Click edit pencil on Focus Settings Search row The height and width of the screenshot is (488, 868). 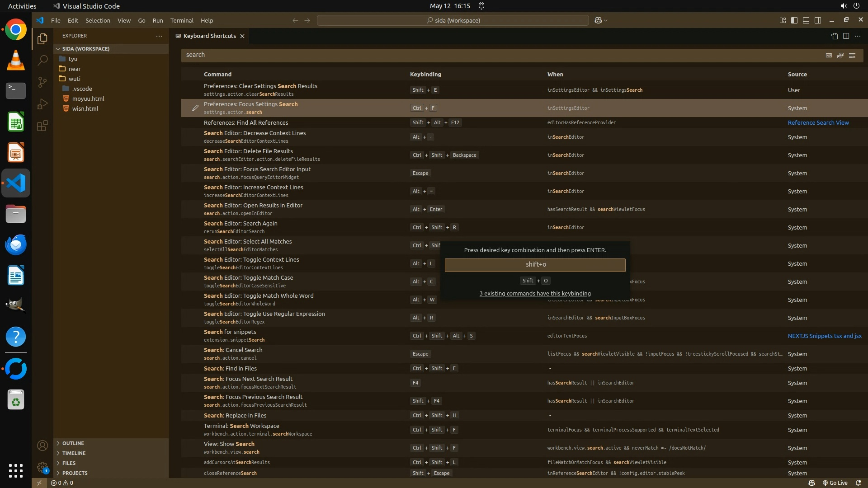195,108
